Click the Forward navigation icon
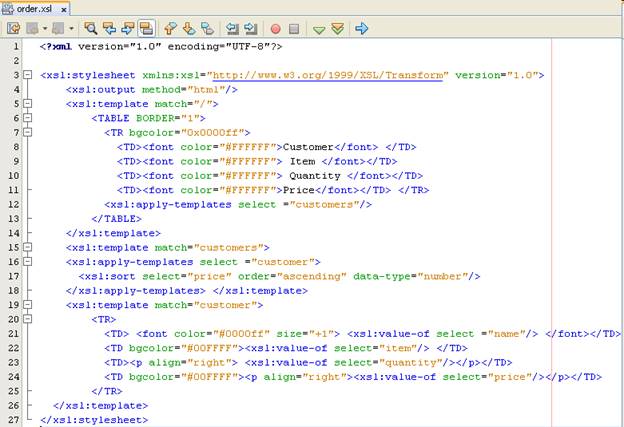 point(58,28)
